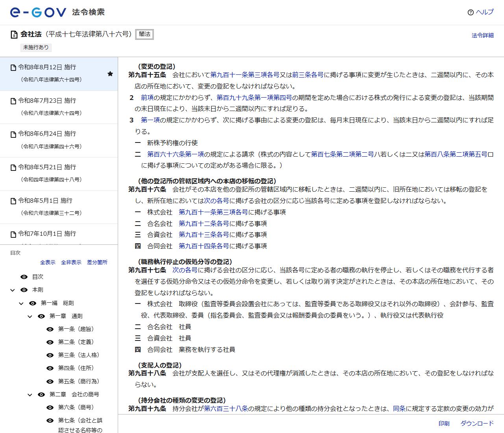Collapse the 第一章 通則 chevron
This screenshot has width=504, height=433.
[30, 316]
